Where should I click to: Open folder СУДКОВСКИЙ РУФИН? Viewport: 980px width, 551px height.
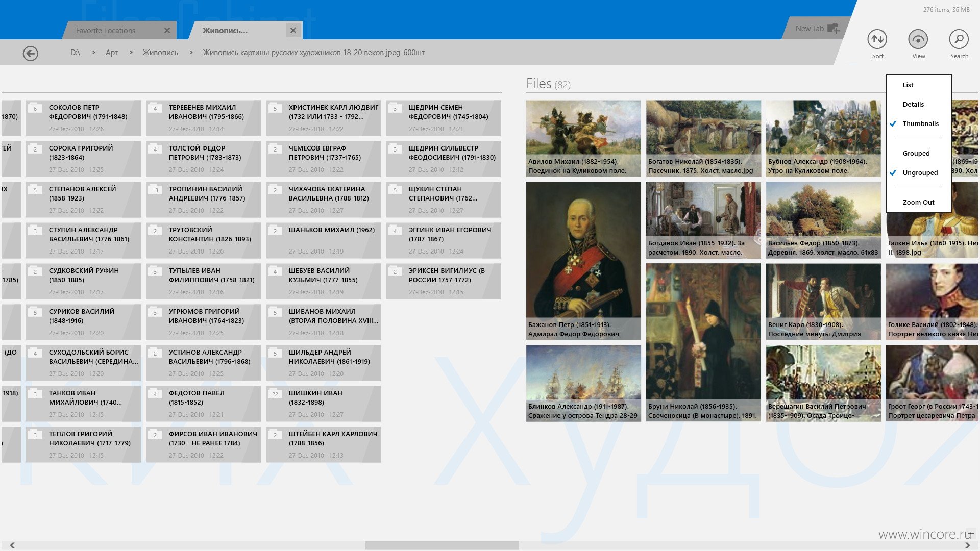coord(83,281)
